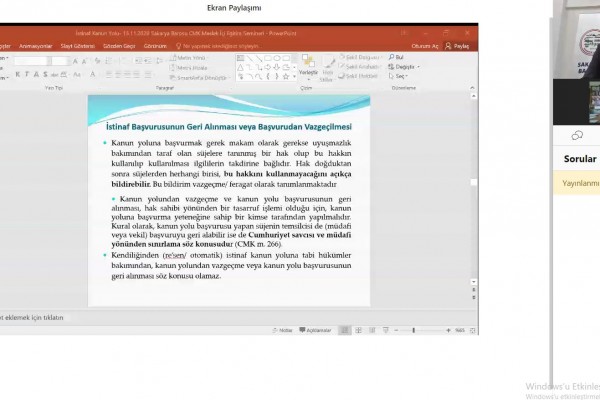
Task: Open the Açıklamalar comments pane
Action: 315,329
